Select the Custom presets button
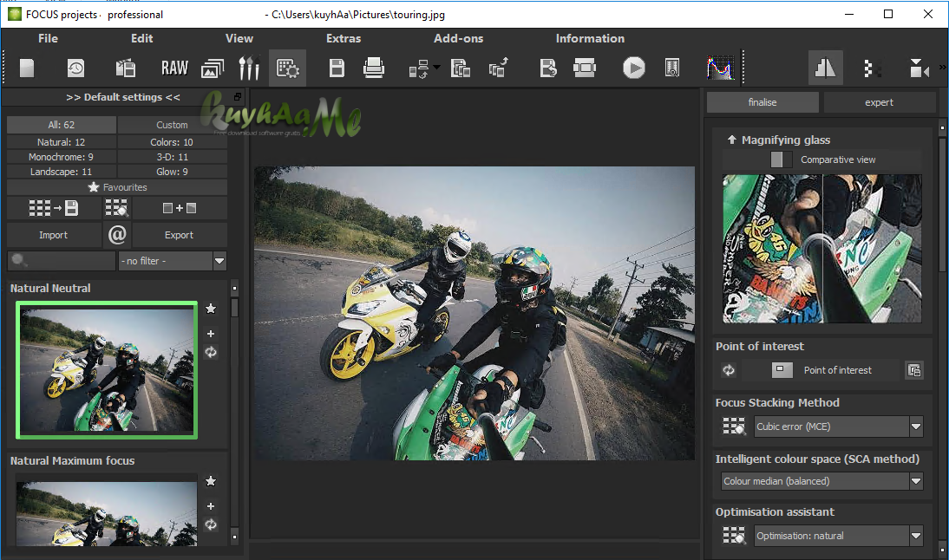The height and width of the screenshot is (560, 949). click(172, 125)
